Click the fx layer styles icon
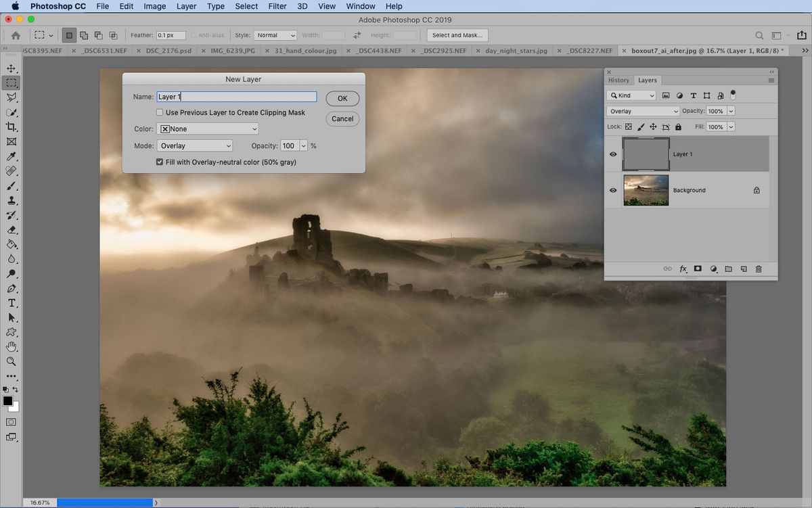The width and height of the screenshot is (812, 508). pyautogui.click(x=683, y=269)
